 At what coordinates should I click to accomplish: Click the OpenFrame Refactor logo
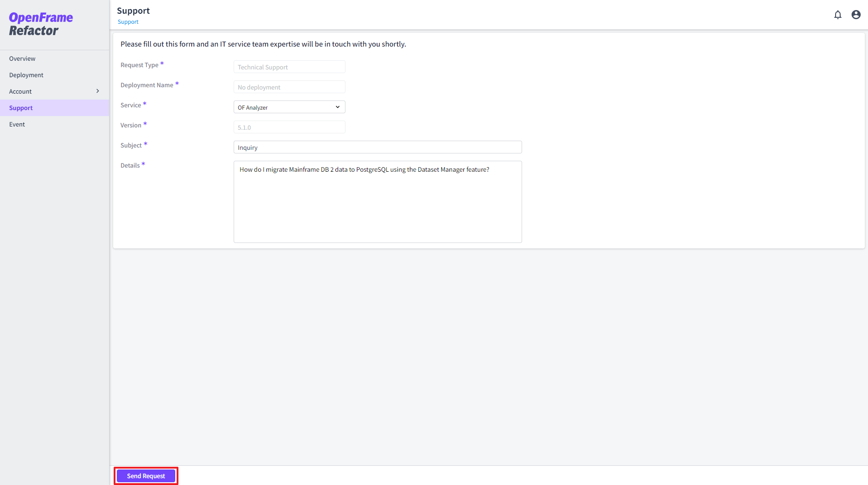click(x=41, y=24)
